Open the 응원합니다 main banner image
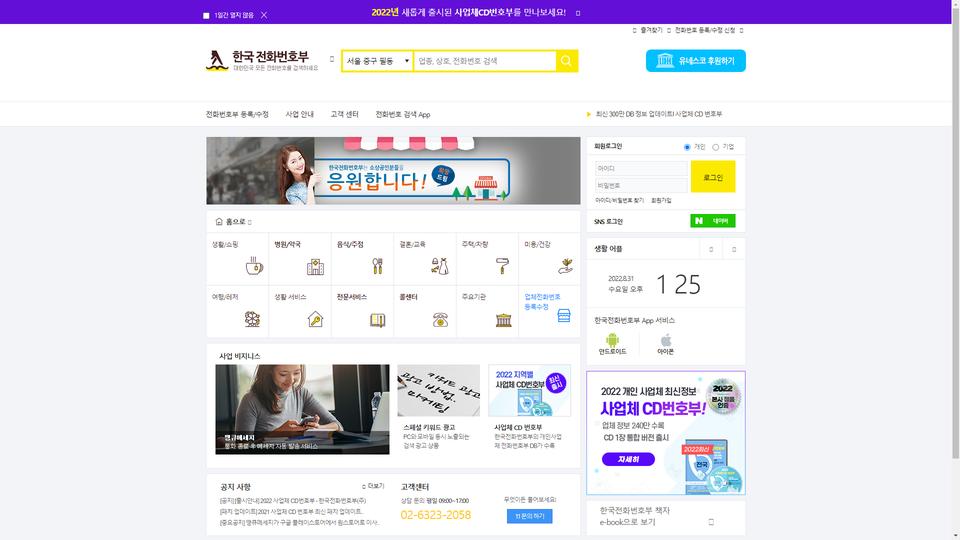Image resolution: width=960 pixels, height=540 pixels. [x=393, y=171]
